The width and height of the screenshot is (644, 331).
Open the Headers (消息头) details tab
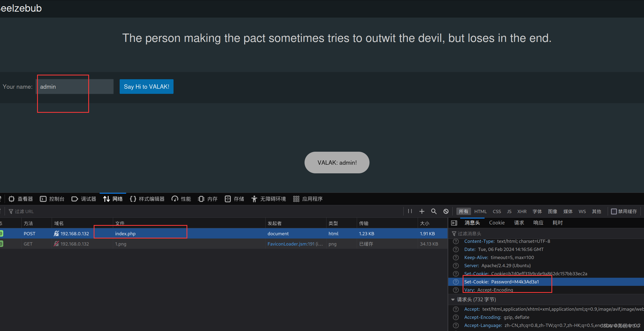pos(472,223)
